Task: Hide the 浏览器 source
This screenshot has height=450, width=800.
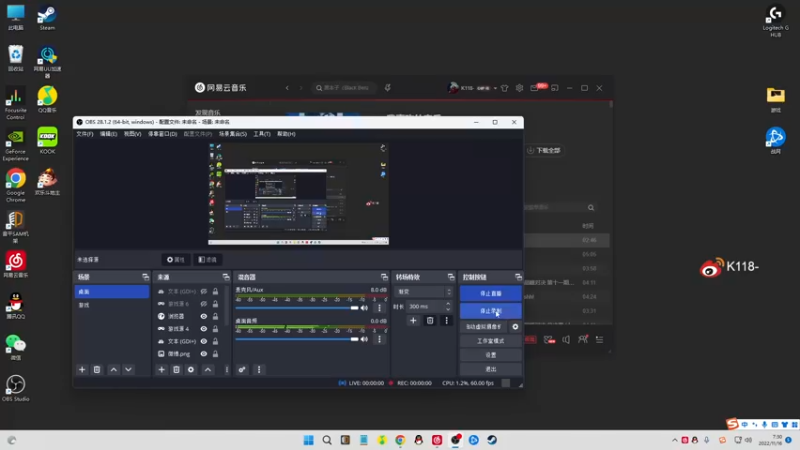Action: pyautogui.click(x=204, y=316)
